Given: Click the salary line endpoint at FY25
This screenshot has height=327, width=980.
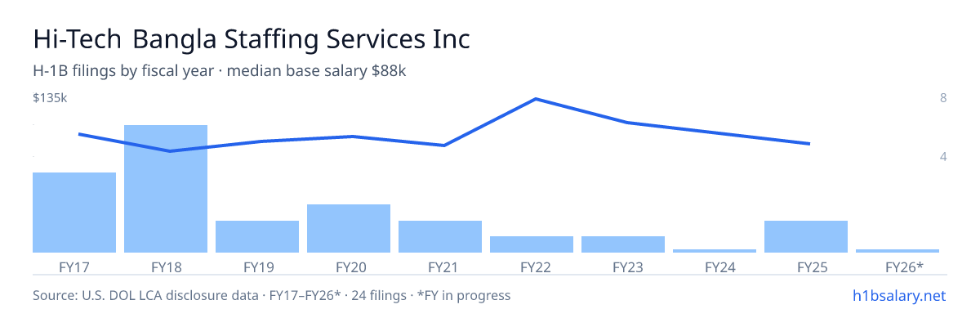Looking at the screenshot, I should tap(808, 144).
